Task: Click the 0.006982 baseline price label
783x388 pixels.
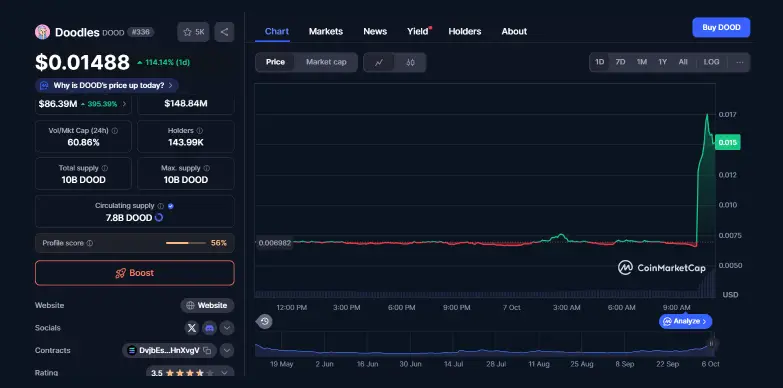Action: point(274,243)
